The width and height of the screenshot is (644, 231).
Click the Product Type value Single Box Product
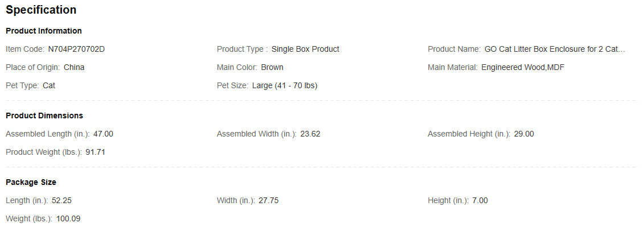(x=305, y=49)
